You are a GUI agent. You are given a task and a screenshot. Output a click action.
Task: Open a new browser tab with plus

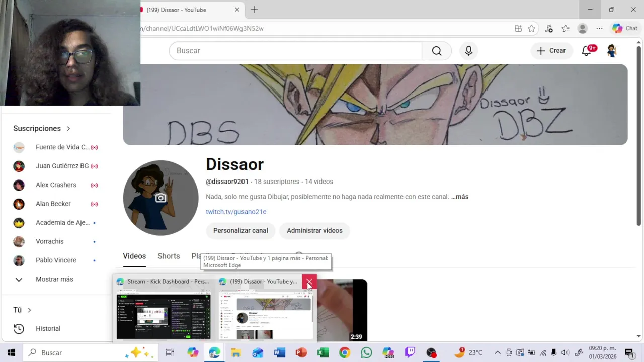click(254, 10)
